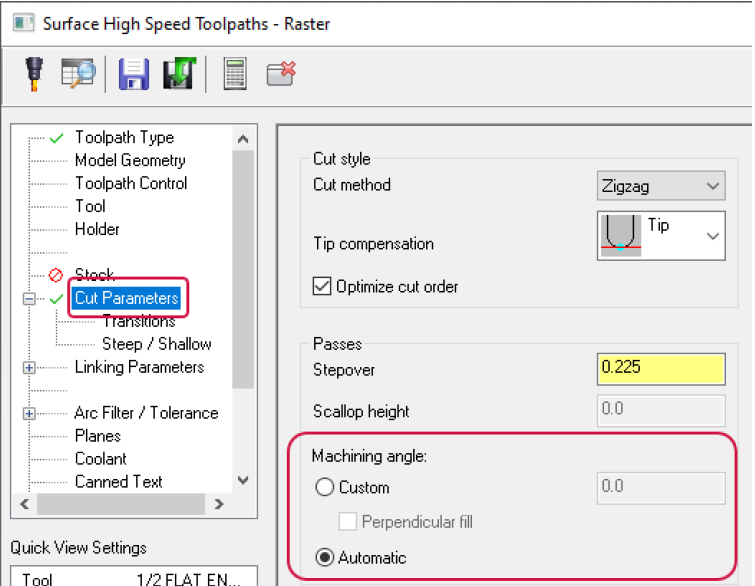The width and height of the screenshot is (755, 586).
Task: Select Model Geometry in the tree
Action: point(130,160)
